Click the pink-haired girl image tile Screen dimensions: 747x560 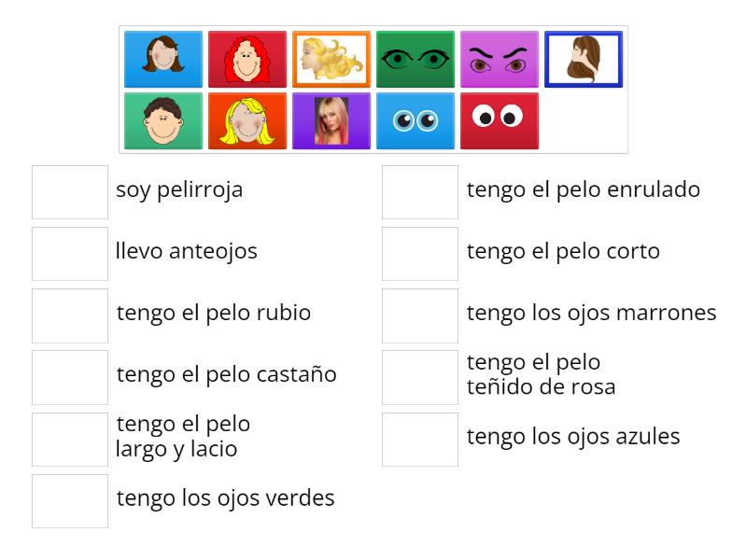click(331, 120)
